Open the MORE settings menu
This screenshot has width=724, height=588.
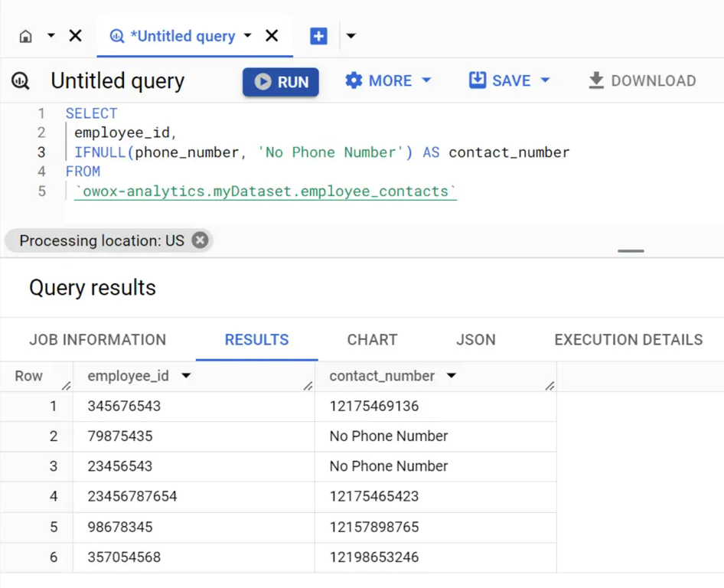[x=388, y=81]
